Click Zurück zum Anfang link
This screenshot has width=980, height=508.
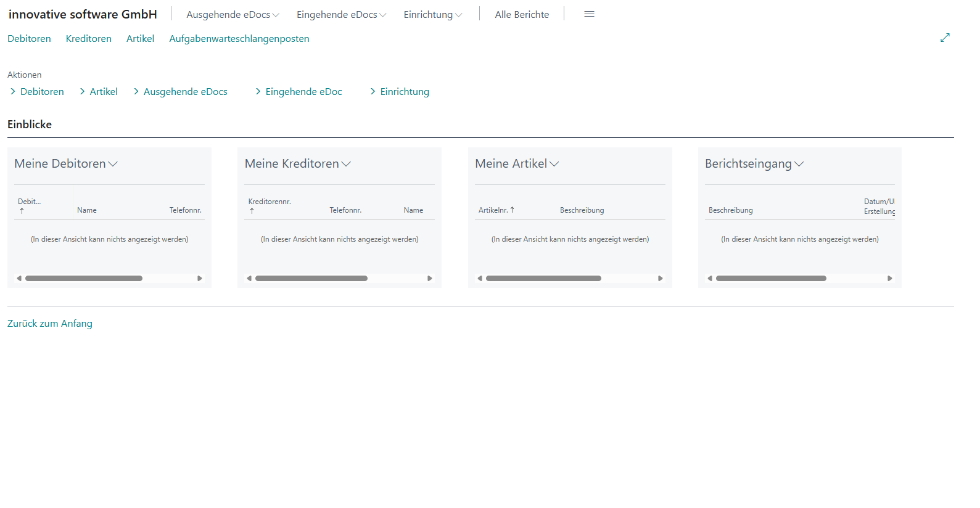[x=50, y=324]
